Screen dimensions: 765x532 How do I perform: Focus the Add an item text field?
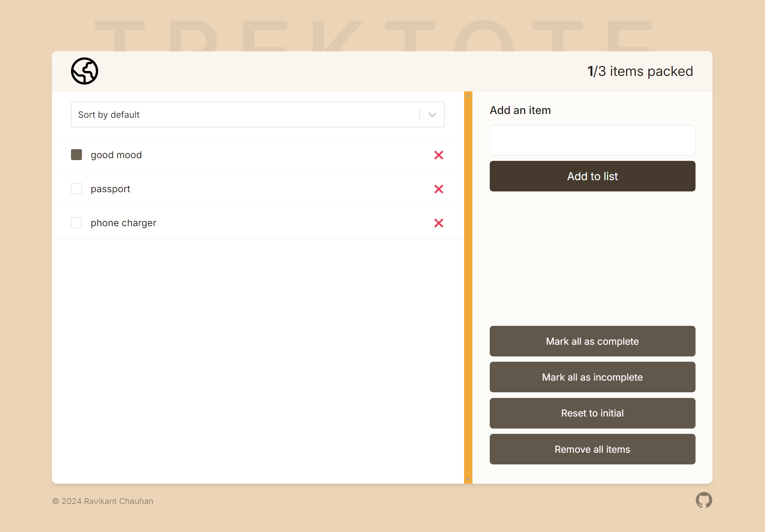(592, 140)
